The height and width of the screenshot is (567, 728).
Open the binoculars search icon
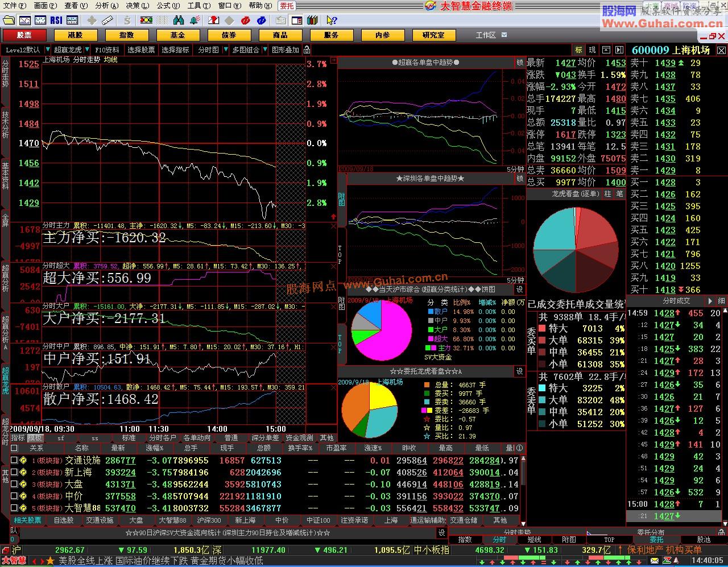pos(179,20)
